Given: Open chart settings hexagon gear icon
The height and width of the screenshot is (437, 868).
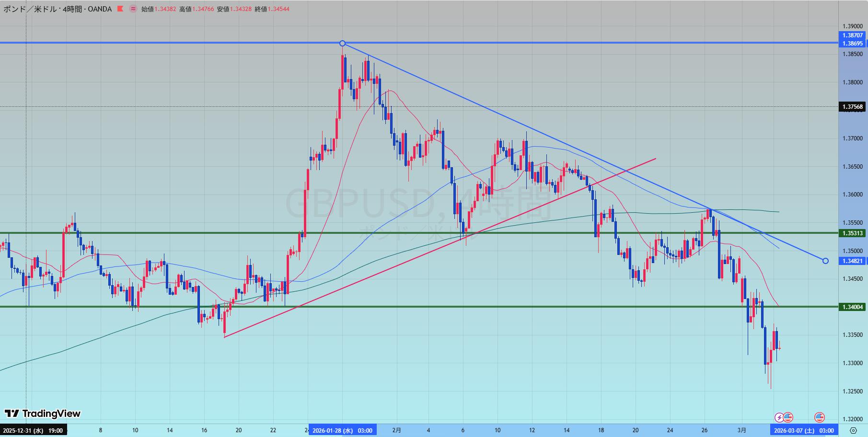Looking at the screenshot, I should tap(853, 430).
